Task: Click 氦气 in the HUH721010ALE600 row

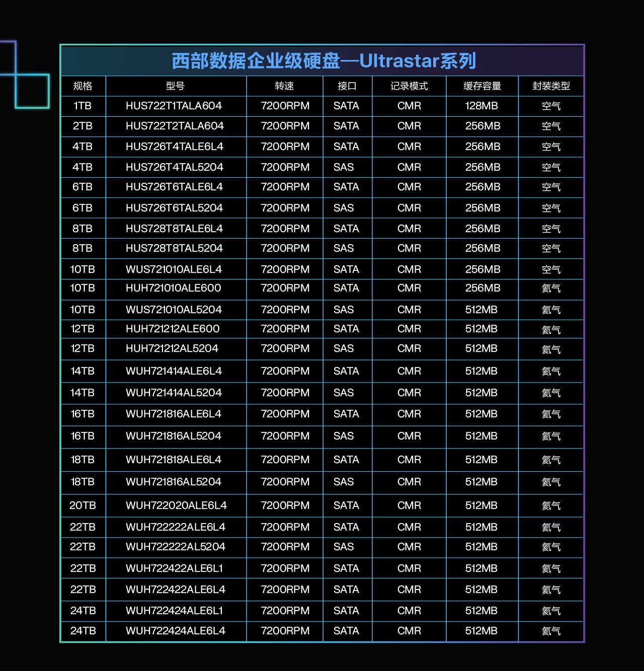Action: coord(551,288)
